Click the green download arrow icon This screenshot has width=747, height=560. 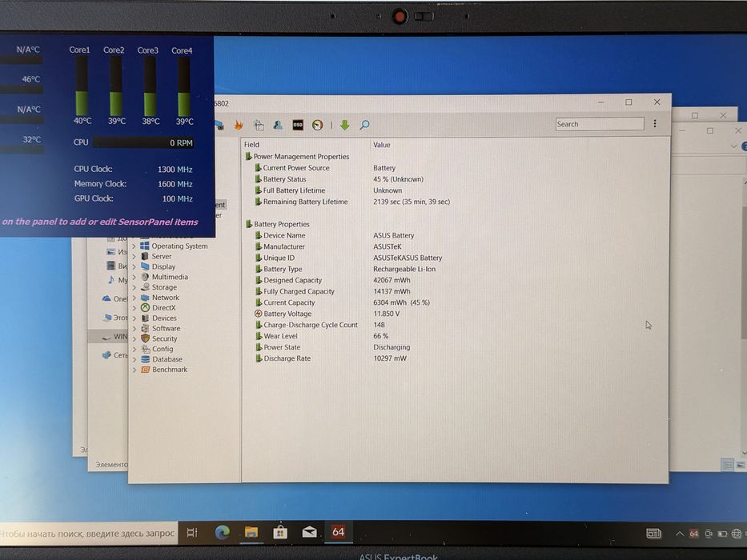point(344,125)
